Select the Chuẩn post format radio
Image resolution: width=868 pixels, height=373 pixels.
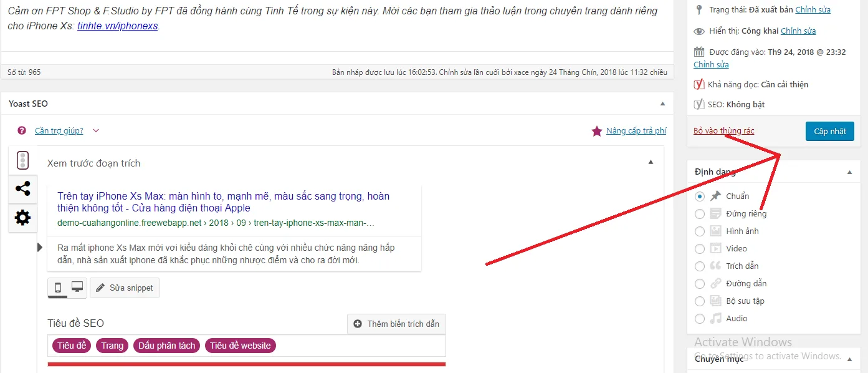[x=700, y=196]
